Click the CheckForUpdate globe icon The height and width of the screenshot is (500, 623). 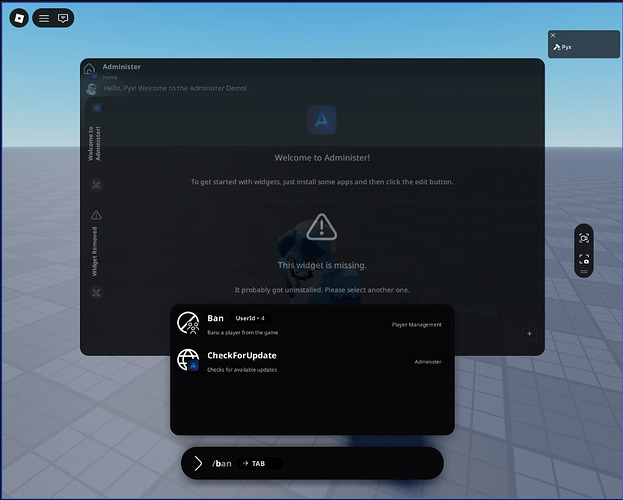coord(188,360)
